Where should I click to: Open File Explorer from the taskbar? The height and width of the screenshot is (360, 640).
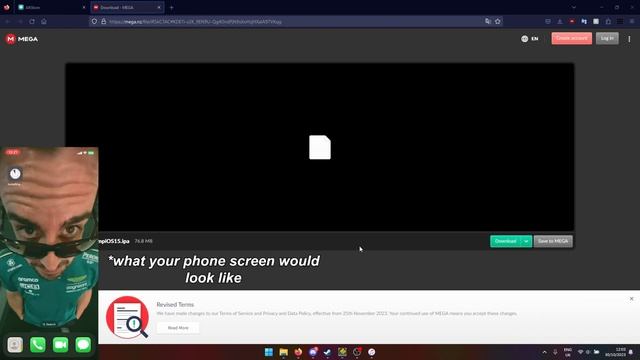(283, 352)
